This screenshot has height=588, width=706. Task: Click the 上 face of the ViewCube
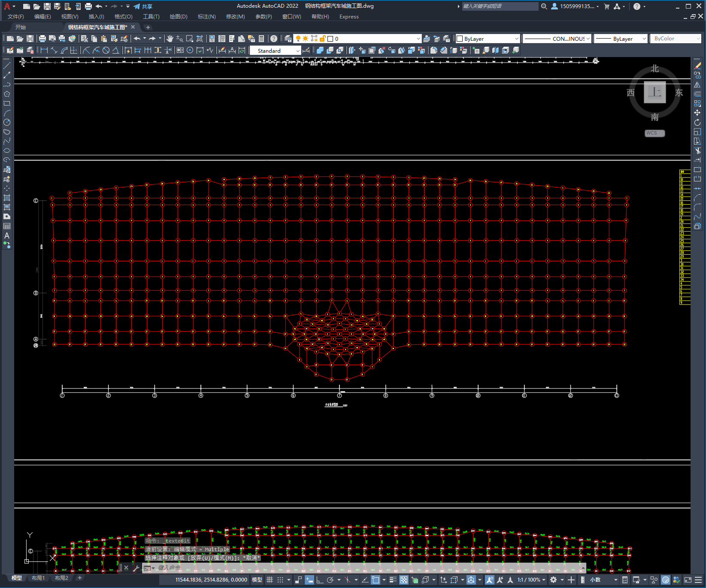(x=654, y=92)
